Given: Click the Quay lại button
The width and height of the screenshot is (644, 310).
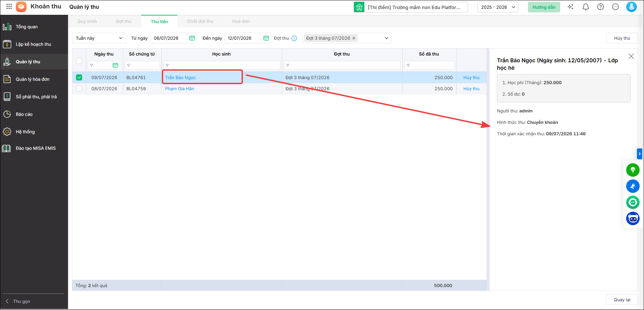Looking at the screenshot, I should pyautogui.click(x=622, y=300).
